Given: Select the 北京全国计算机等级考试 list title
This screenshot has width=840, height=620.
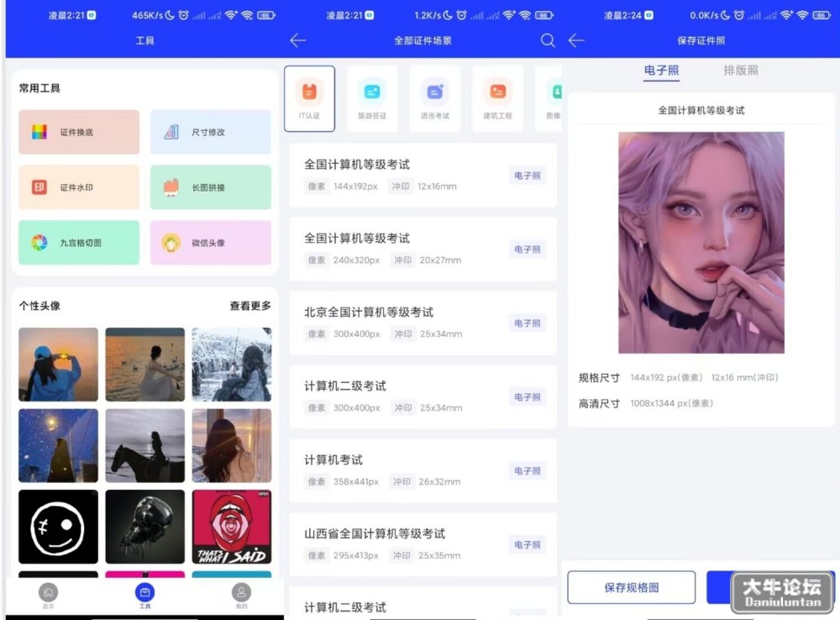Looking at the screenshot, I should tap(369, 312).
